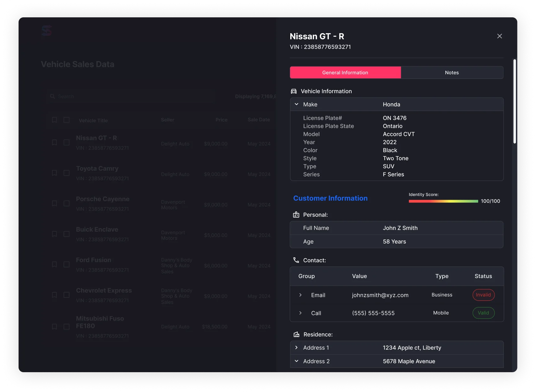536x392 pixels.
Task: Click the Group column header
Action: tap(306, 276)
